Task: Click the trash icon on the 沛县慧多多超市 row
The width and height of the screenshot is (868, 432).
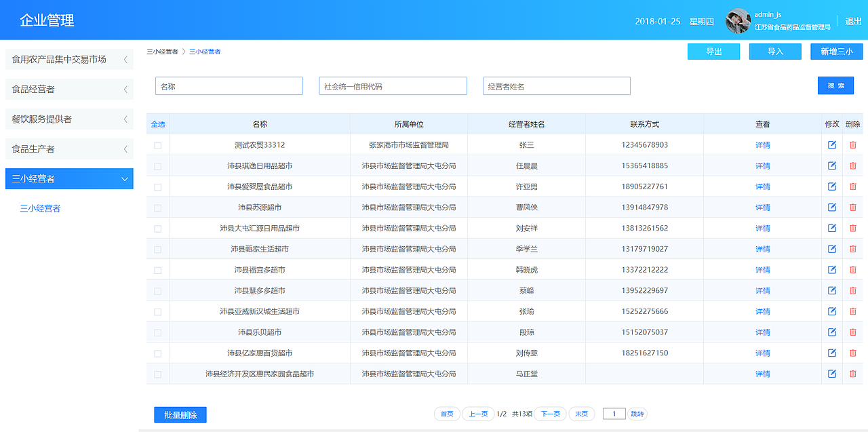Action: click(852, 290)
